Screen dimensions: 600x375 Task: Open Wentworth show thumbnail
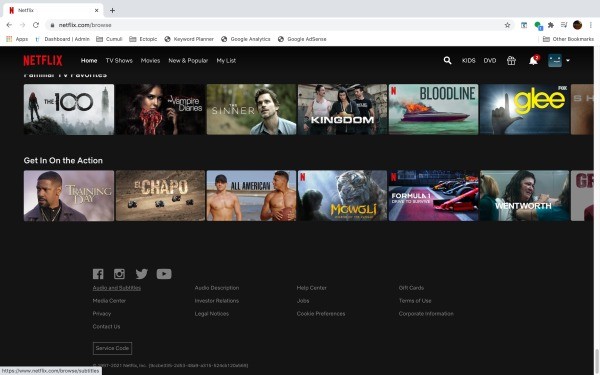click(x=525, y=196)
